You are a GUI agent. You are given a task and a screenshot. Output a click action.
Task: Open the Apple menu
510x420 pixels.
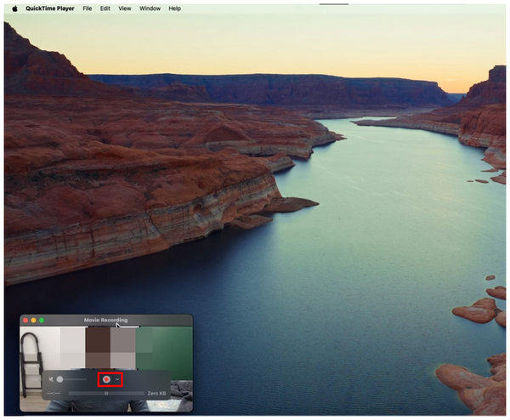[x=14, y=9]
